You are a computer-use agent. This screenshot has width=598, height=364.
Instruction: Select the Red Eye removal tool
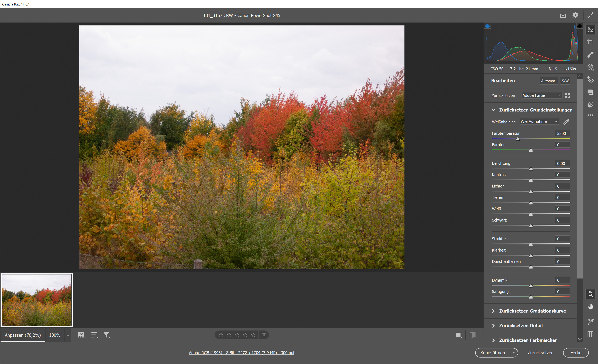(590, 80)
